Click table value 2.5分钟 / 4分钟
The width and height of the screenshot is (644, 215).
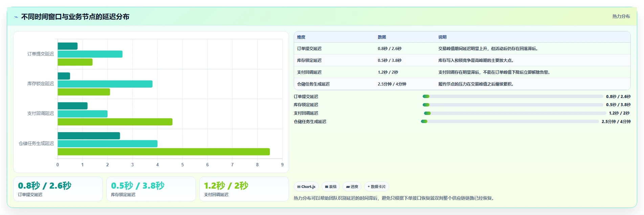click(x=392, y=84)
